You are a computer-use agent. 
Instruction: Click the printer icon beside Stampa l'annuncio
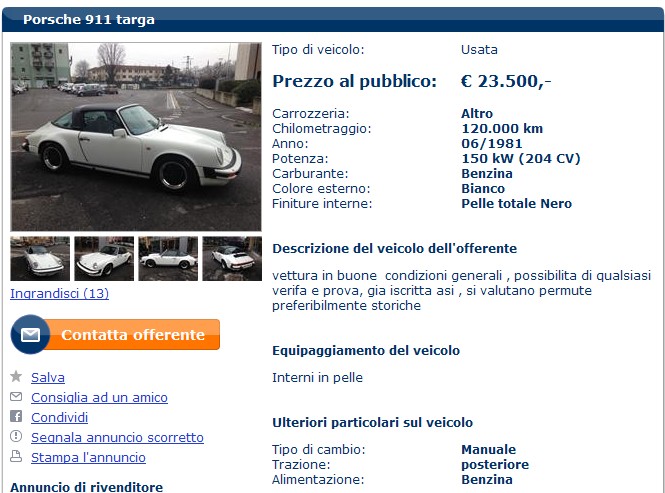16,457
